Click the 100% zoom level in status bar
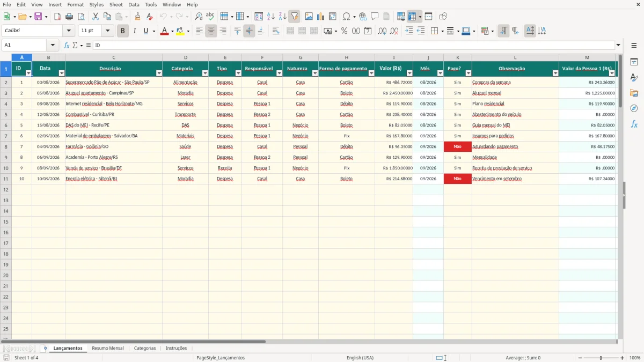 pyautogui.click(x=635, y=358)
